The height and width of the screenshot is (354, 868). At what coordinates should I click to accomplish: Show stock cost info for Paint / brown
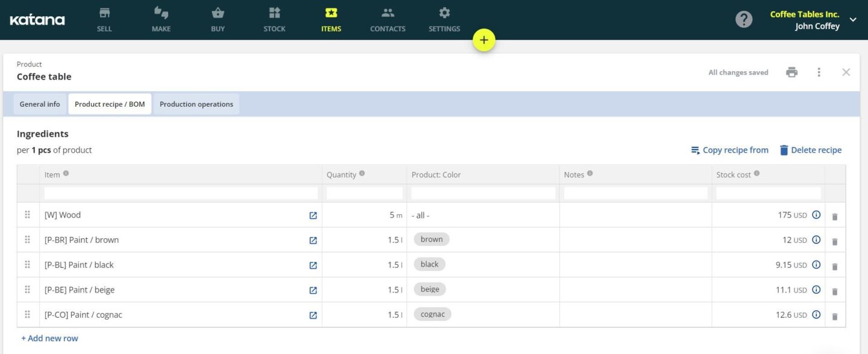point(817,239)
